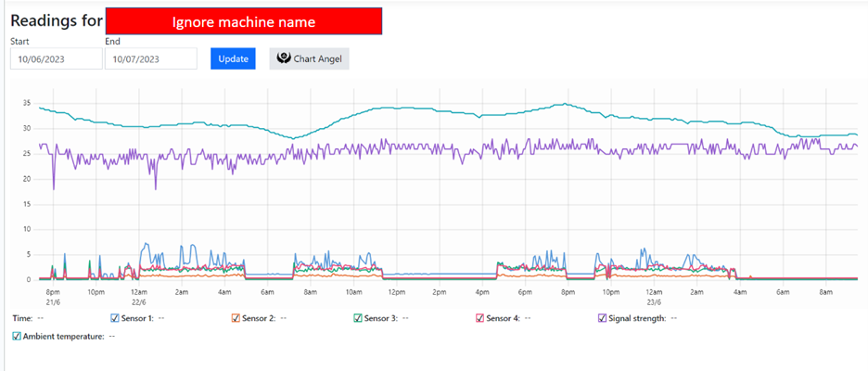Click the 22/6 date marker on axis
The width and height of the screenshot is (868, 371).
pyautogui.click(x=138, y=301)
